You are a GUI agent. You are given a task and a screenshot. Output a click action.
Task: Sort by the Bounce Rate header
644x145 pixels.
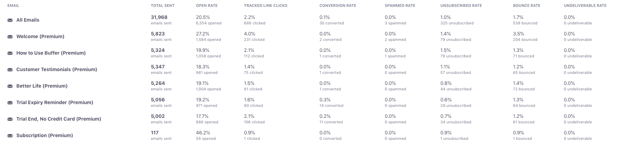[x=527, y=5]
